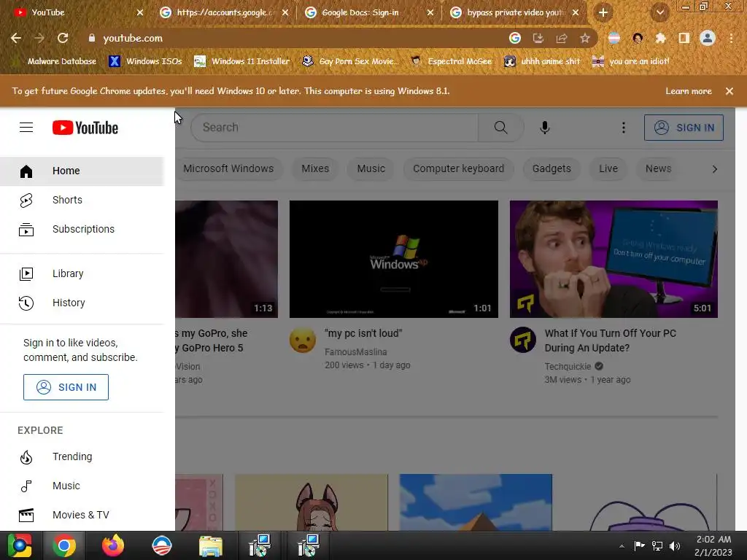Select the Gadgets filter chip

click(x=551, y=168)
